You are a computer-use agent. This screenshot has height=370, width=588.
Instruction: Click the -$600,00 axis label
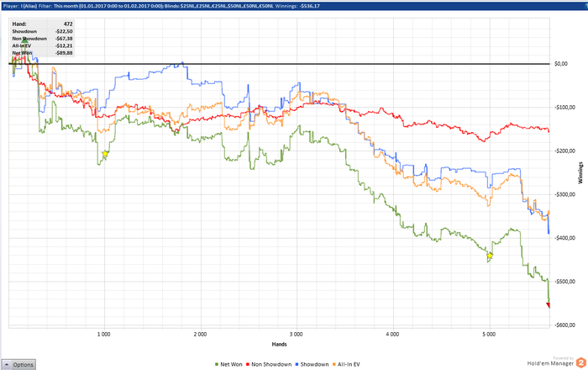tap(564, 325)
